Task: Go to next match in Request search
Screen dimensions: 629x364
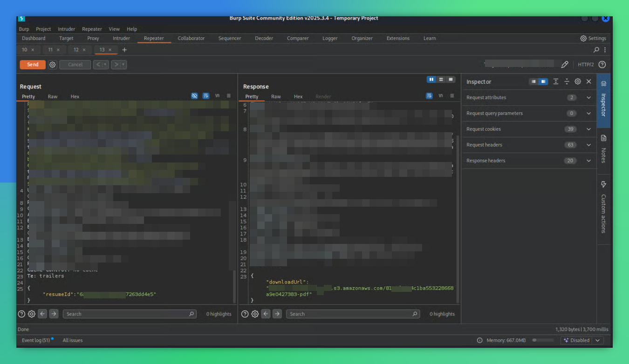Action: coord(54,314)
